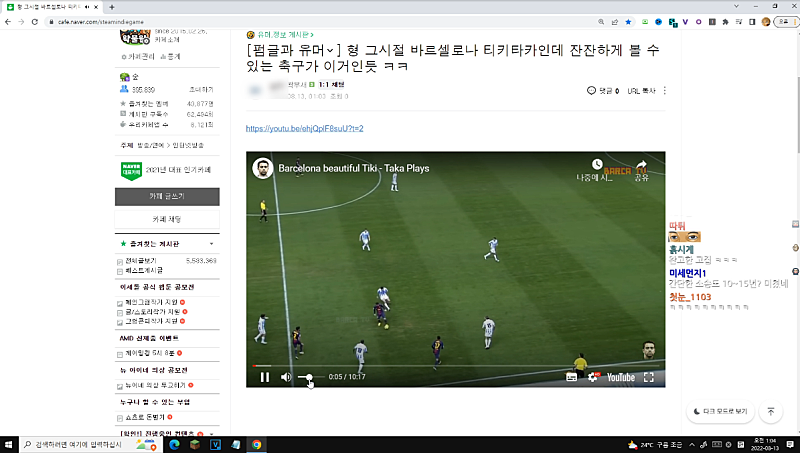This screenshot has height=453, width=800.
Task: Open the purple V extension icon
Action: pos(685,22)
